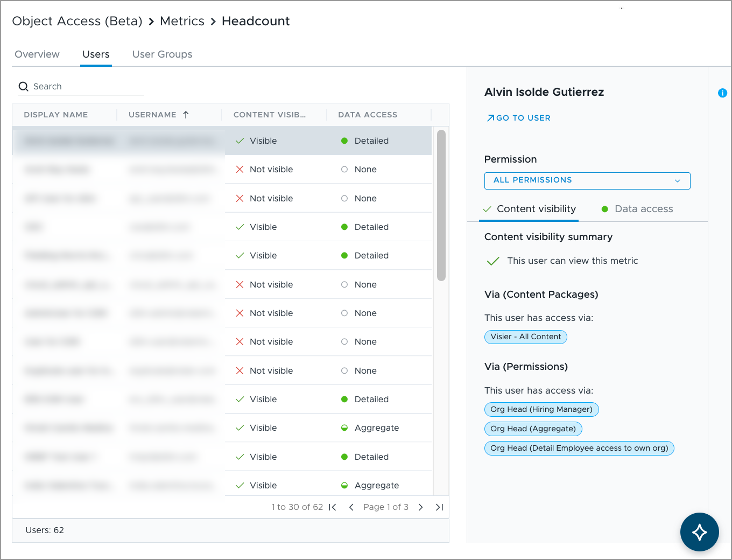The image size is (732, 560).
Task: Click the Permission label above the dropdown
Action: [511, 159]
